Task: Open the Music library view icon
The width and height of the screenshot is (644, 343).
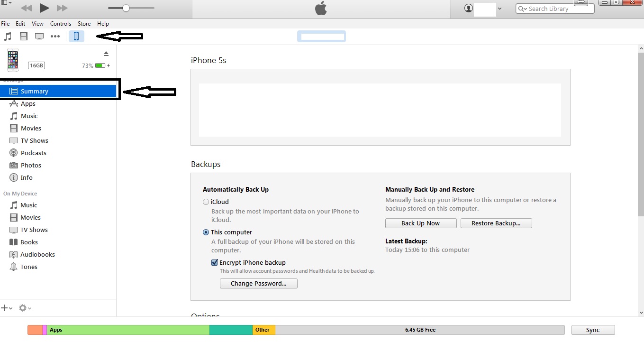Action: click(8, 36)
